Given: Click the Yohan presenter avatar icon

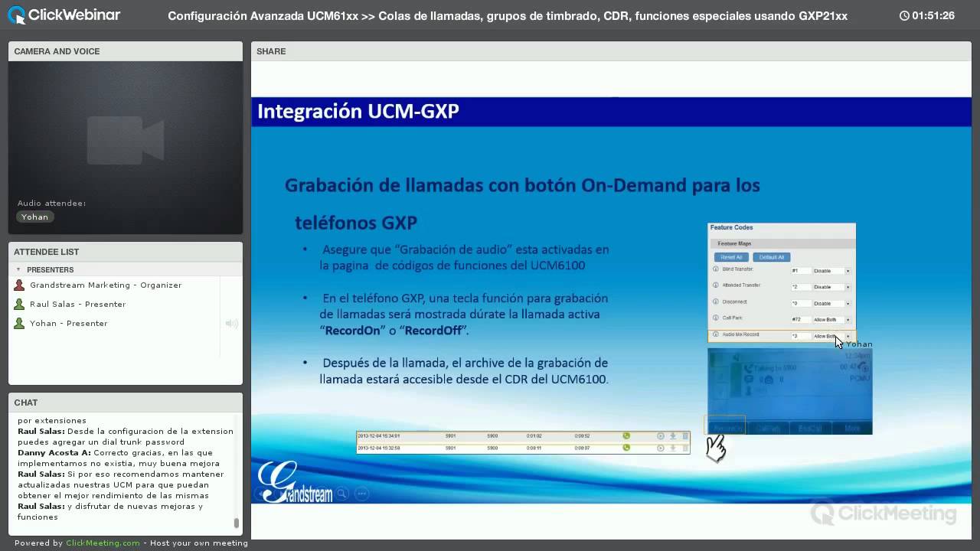Looking at the screenshot, I should coord(19,323).
